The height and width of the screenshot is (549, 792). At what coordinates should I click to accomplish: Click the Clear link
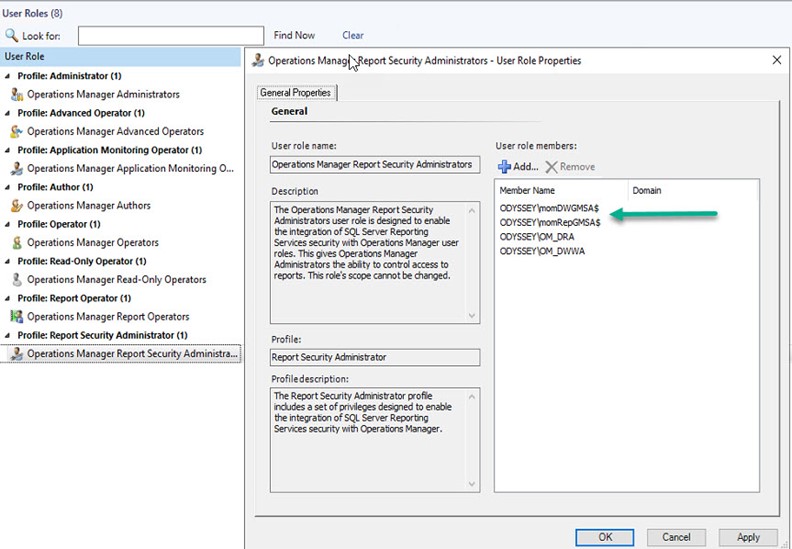(352, 35)
